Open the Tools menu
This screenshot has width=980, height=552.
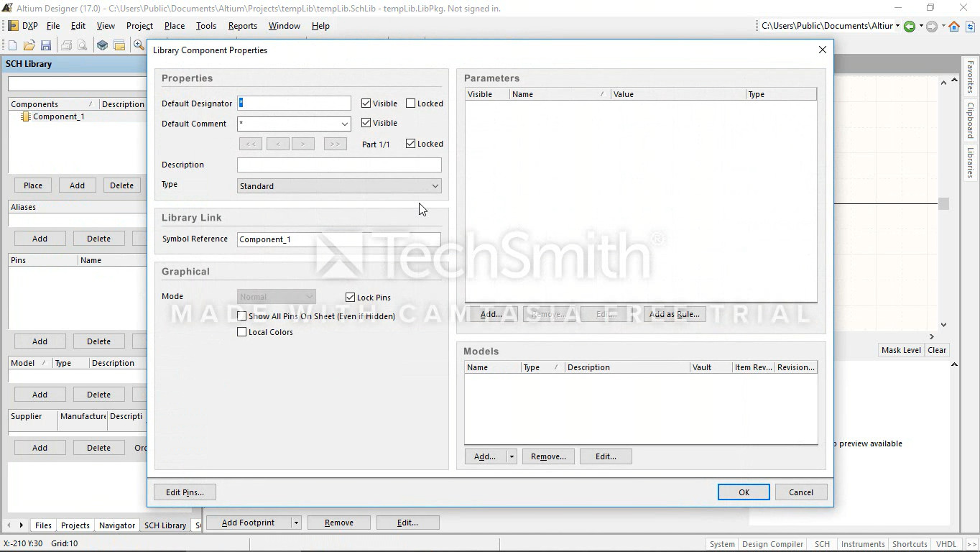[205, 26]
